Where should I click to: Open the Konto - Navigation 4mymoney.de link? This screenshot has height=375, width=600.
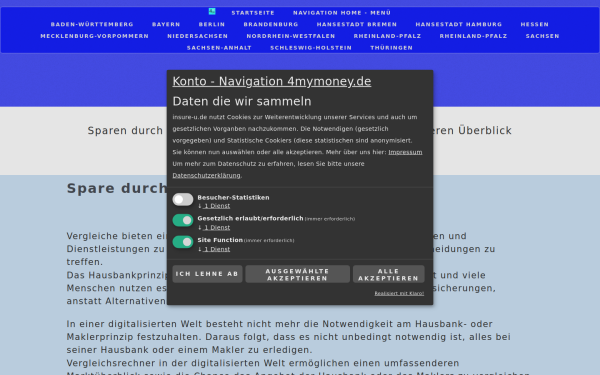pyautogui.click(x=272, y=82)
